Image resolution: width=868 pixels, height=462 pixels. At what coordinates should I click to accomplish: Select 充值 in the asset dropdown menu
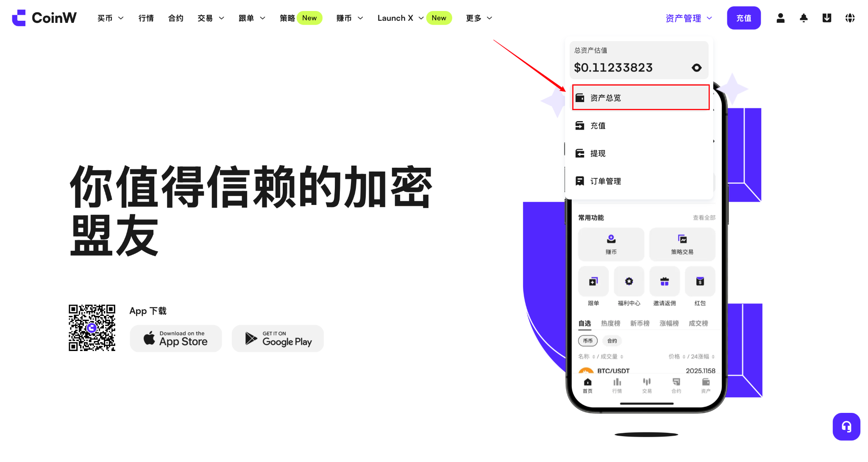(x=639, y=126)
